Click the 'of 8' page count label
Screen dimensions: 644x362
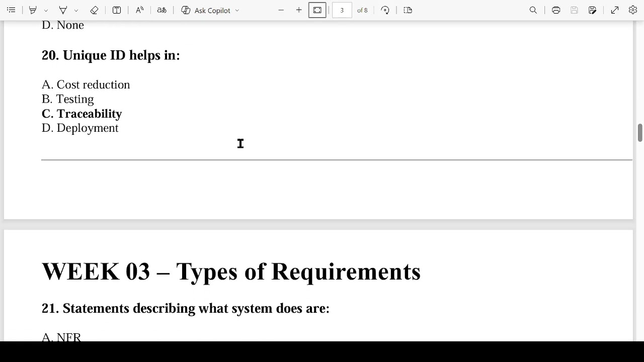click(362, 10)
